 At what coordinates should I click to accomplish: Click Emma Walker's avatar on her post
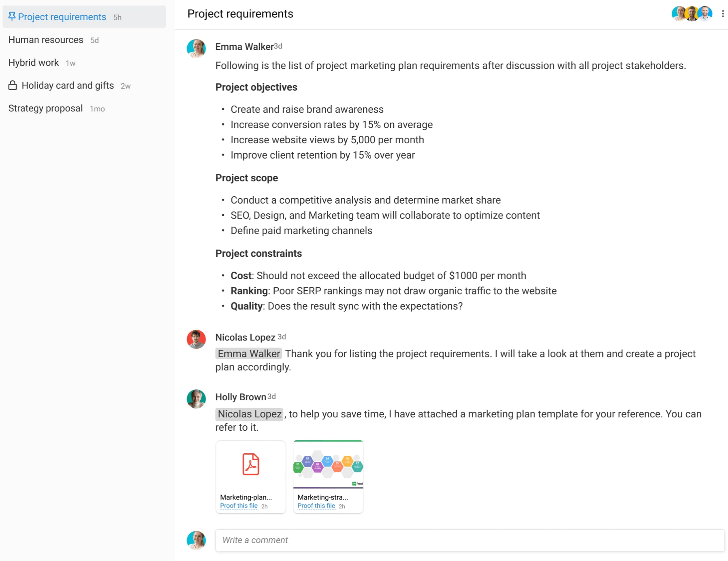tap(196, 49)
